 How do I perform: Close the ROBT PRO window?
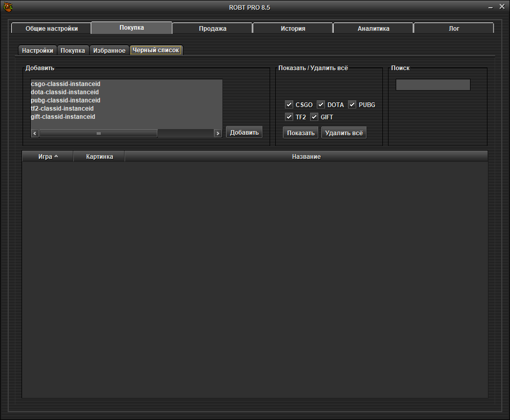pos(501,7)
